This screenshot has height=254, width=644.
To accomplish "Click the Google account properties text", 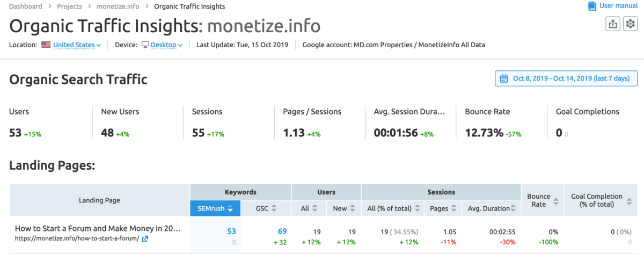I will click(393, 45).
